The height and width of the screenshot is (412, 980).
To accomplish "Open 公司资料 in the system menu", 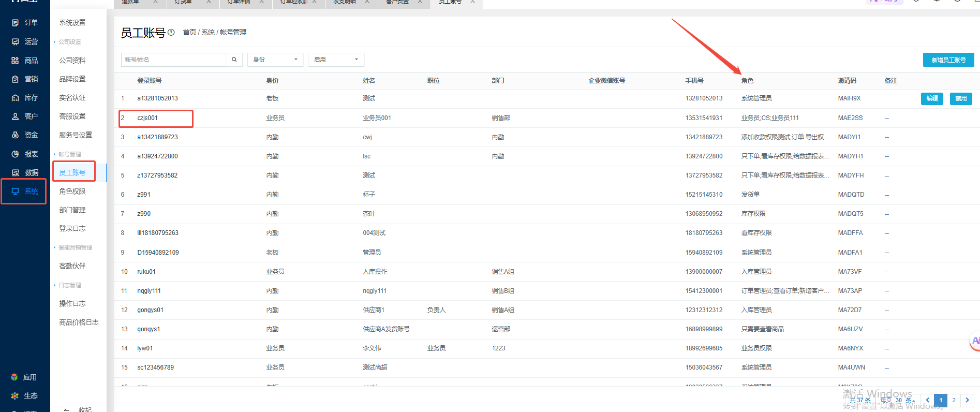I will (72, 61).
